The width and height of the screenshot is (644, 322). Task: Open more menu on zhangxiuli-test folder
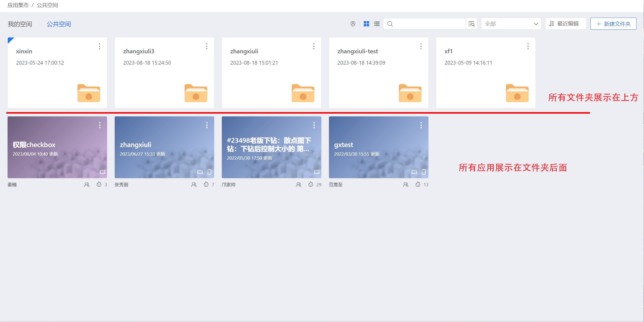pos(421,46)
